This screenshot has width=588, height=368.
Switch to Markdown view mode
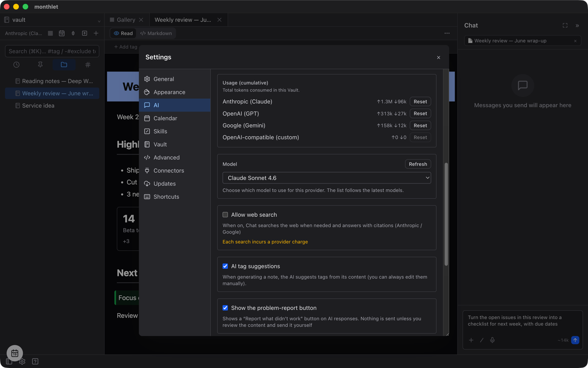(x=156, y=34)
